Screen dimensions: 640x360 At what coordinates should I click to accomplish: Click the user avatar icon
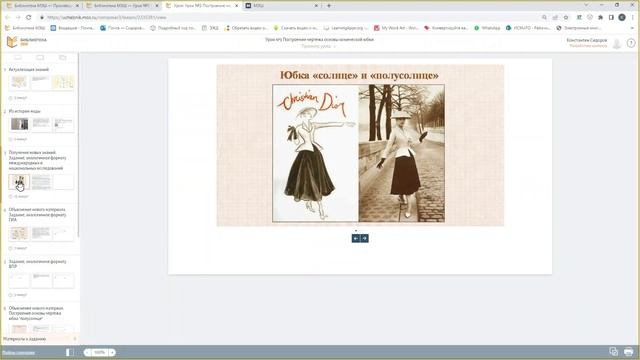(x=617, y=43)
